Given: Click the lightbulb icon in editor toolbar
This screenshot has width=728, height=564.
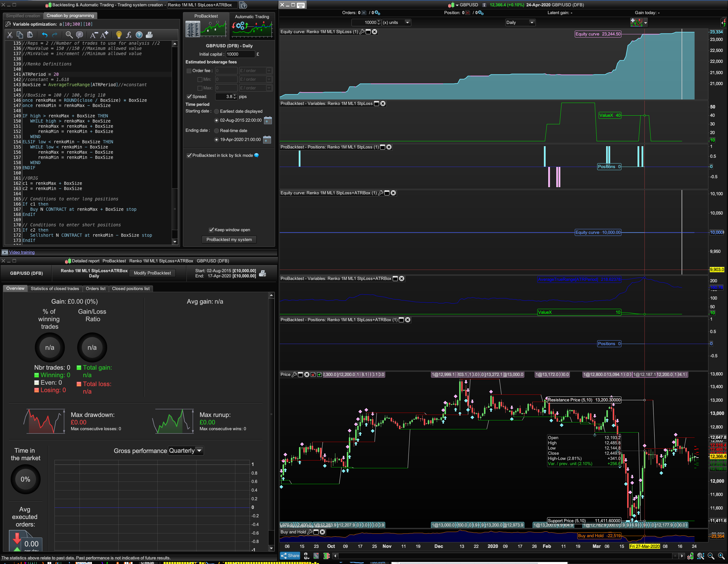Looking at the screenshot, I should point(119,35).
